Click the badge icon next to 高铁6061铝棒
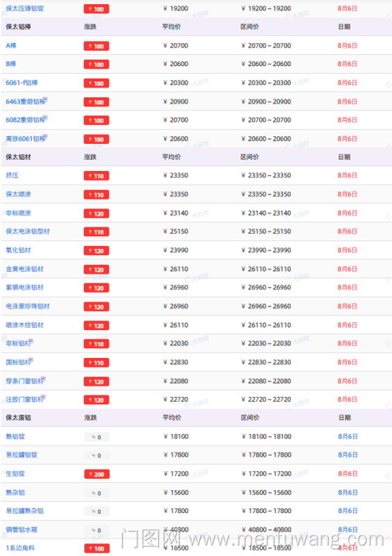Image resolution: width=392 pixels, height=556 pixels. (45, 136)
